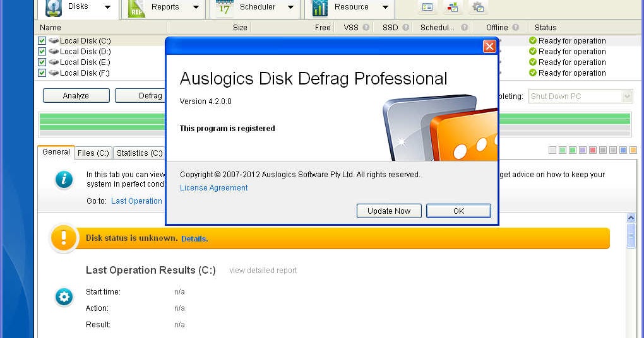Click 'This program is registered' text
The height and width of the screenshot is (338, 644).
tap(227, 129)
